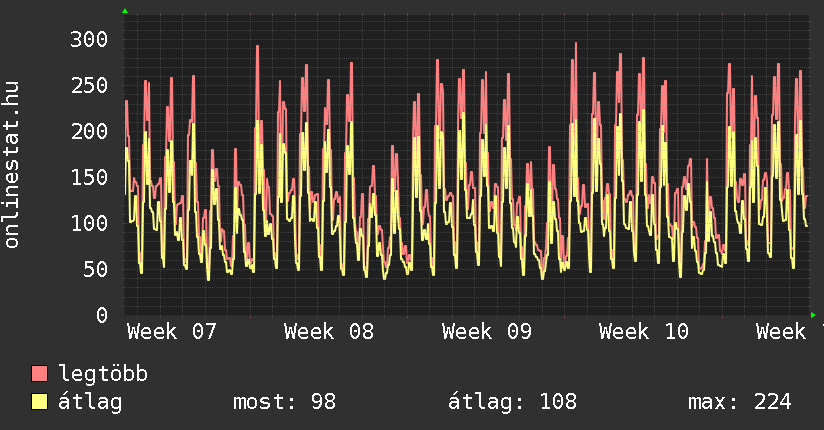Select the Week 08 axis label
The height and width of the screenshot is (430, 824).
point(328,332)
